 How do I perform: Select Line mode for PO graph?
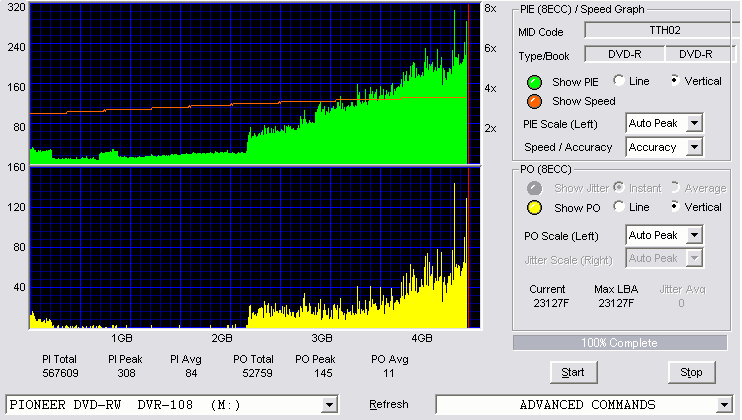point(618,207)
